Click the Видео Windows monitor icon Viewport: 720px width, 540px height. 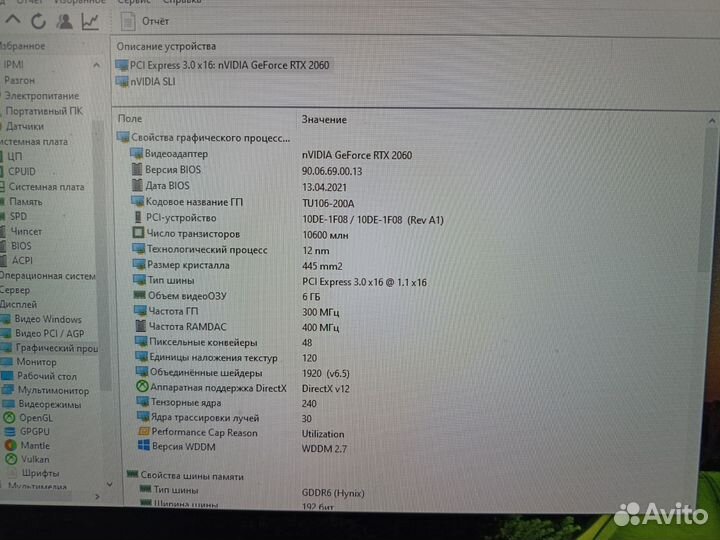[x=6, y=319]
